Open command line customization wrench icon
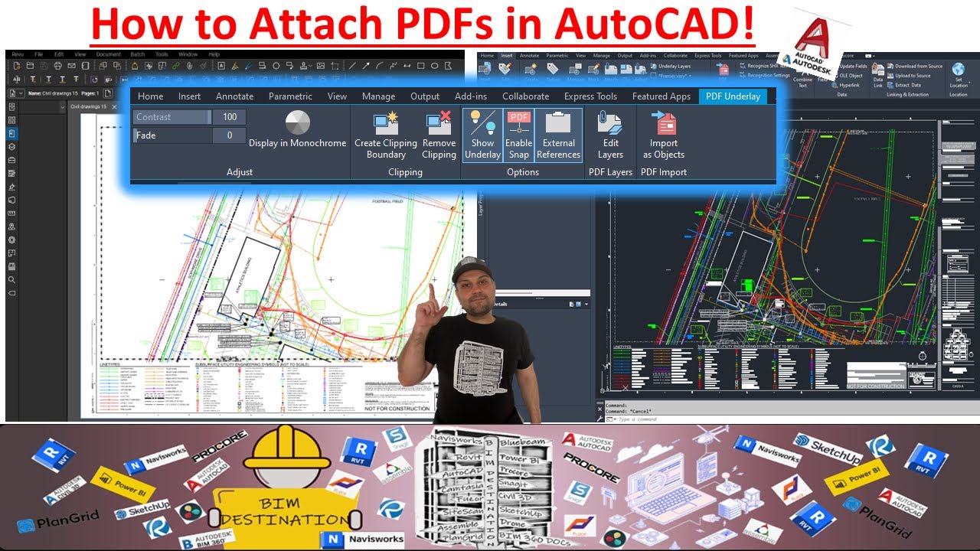Screen dimensions: 980x551 pyautogui.click(x=599, y=419)
